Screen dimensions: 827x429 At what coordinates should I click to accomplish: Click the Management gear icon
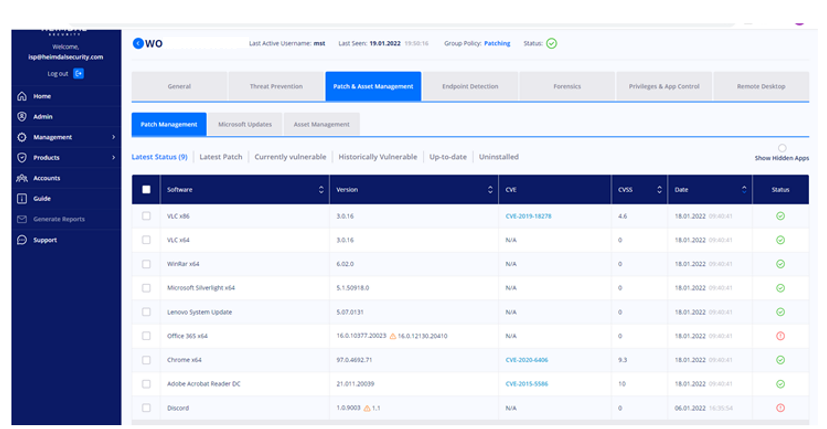(22, 137)
